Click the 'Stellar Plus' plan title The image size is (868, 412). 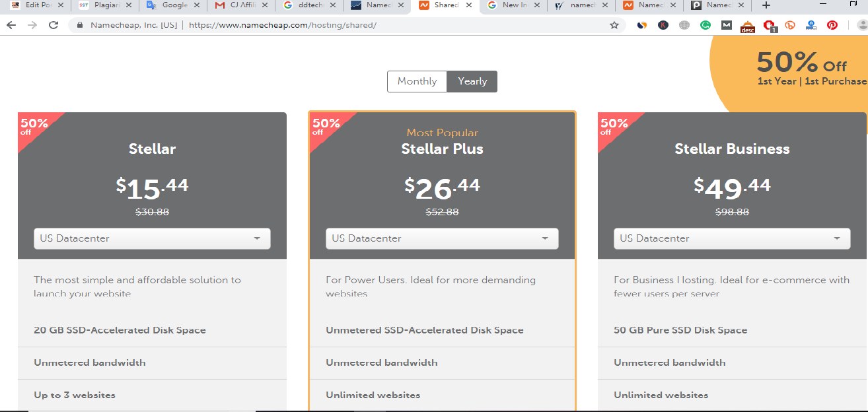[x=442, y=149]
